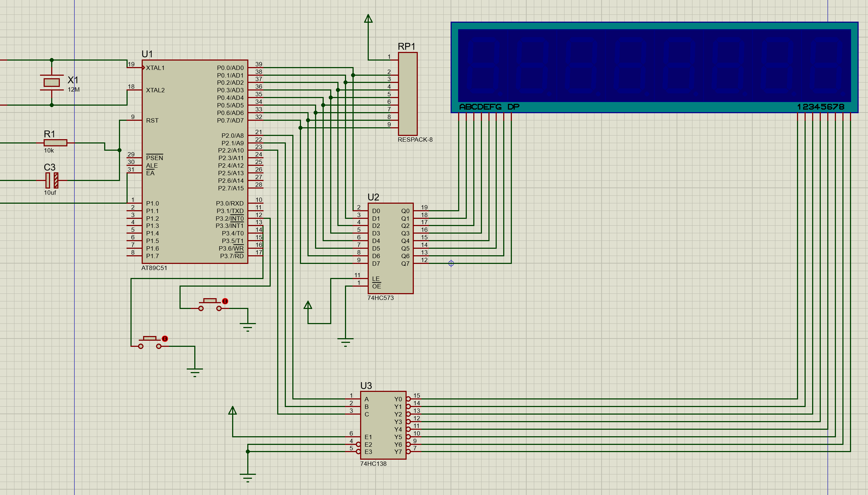Select the 8-digit seven-segment display
This screenshot has height=495, width=868.
(654, 67)
